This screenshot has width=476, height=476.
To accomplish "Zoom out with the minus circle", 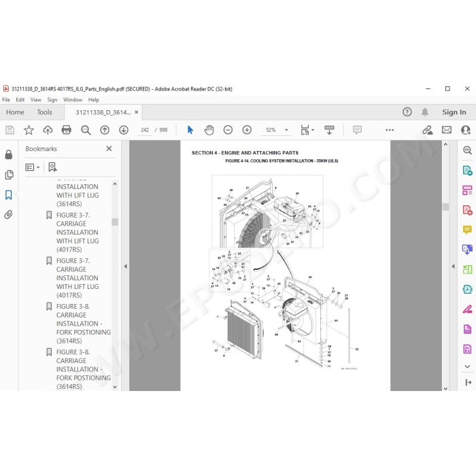I will [x=228, y=130].
